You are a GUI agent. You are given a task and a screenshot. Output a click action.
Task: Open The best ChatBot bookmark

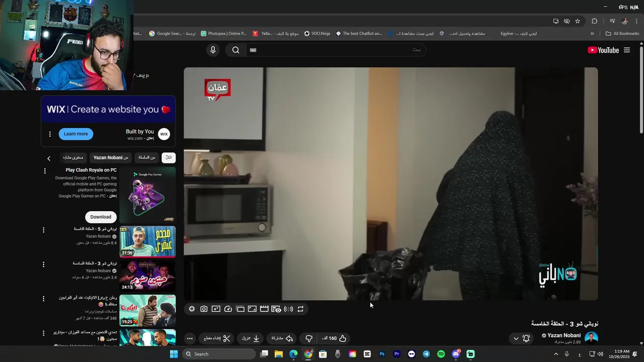coord(359,34)
